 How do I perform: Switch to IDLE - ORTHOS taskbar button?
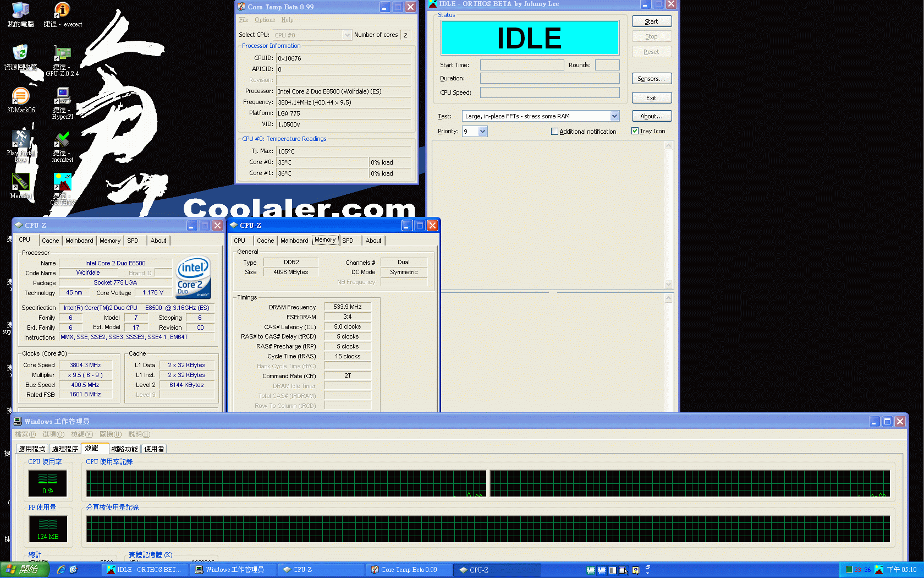point(145,570)
